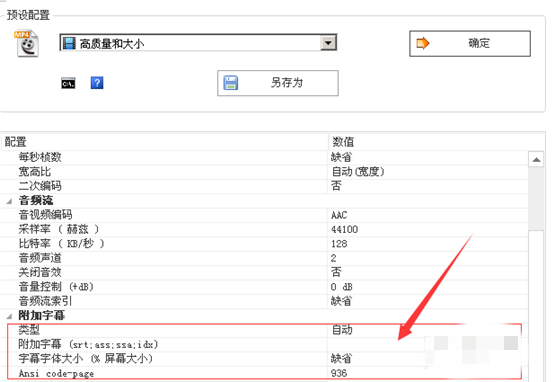Select the 二次编码 row
The image size is (554, 382).
(x=264, y=186)
